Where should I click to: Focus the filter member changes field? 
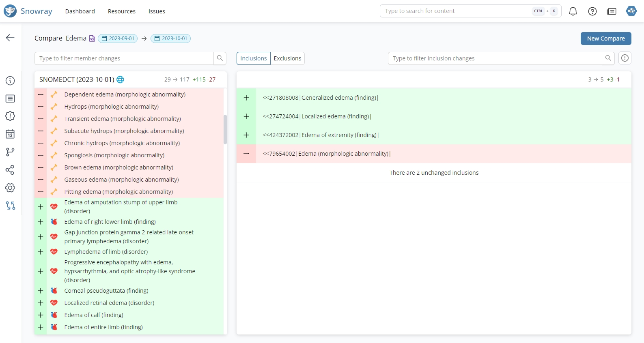[x=124, y=58]
